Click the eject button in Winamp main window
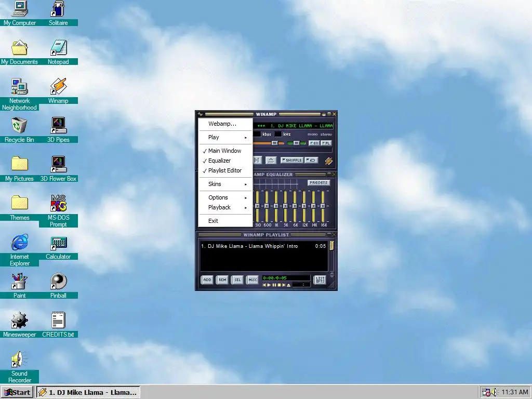Image resolution: width=532 pixels, height=399 pixels. (271, 160)
